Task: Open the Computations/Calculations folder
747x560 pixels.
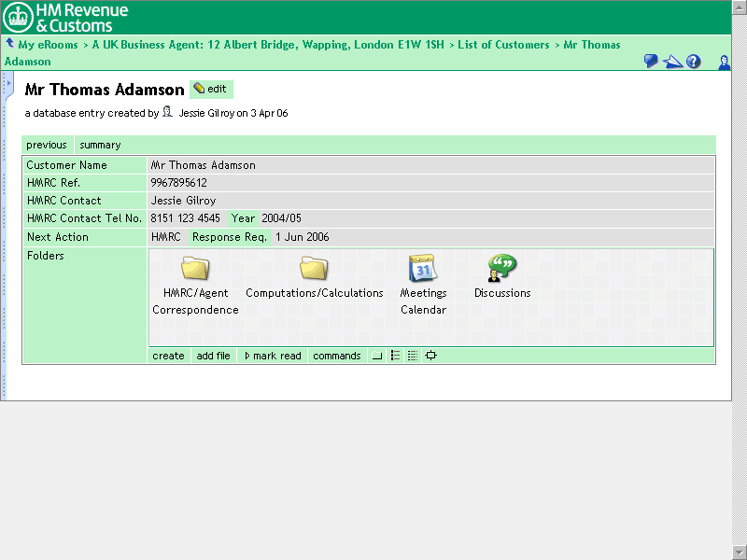Action: point(314,271)
